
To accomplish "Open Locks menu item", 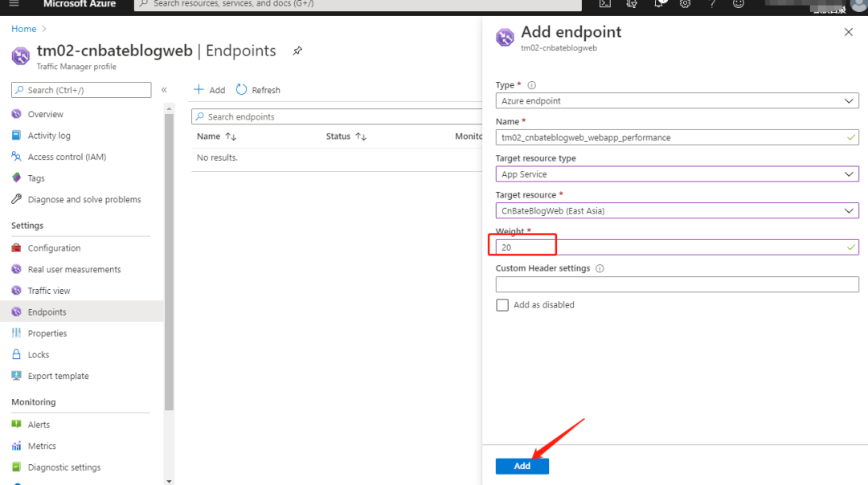I will pyautogui.click(x=39, y=354).
